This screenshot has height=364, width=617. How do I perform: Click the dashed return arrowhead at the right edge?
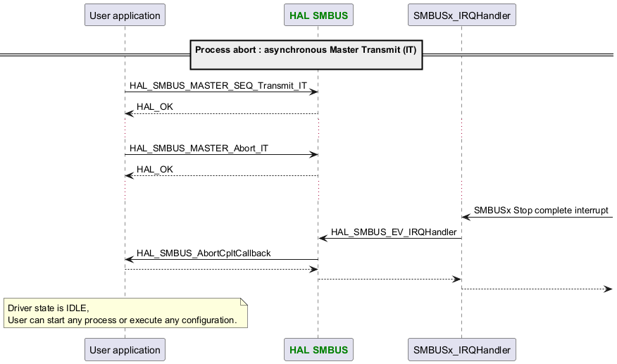click(x=609, y=289)
